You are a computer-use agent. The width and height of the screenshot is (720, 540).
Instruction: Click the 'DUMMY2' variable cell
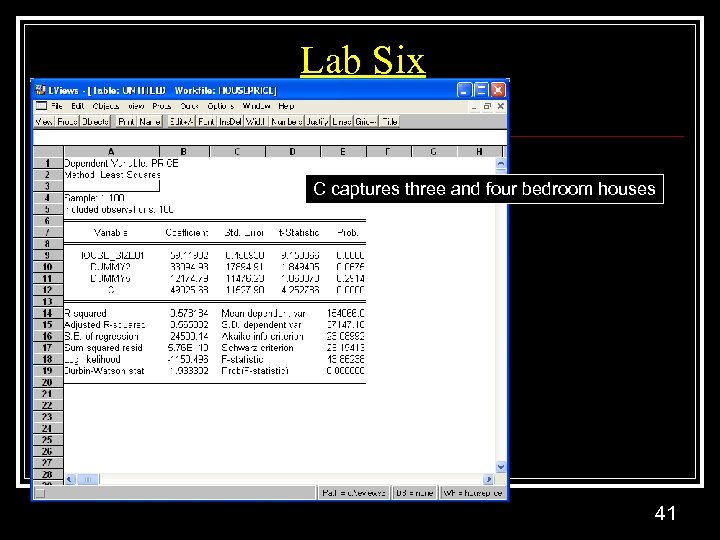tap(111, 267)
